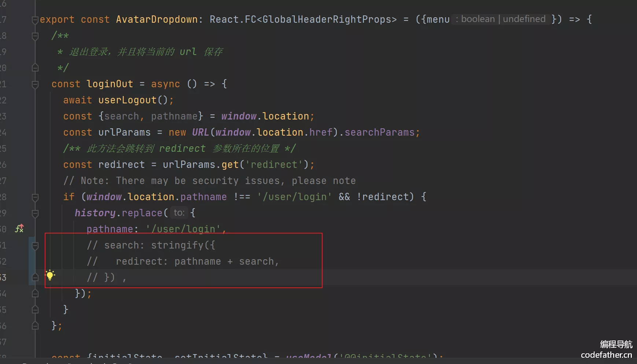Click the fx gutter icon beside the pathname line
637x364 pixels.
pyautogui.click(x=19, y=228)
